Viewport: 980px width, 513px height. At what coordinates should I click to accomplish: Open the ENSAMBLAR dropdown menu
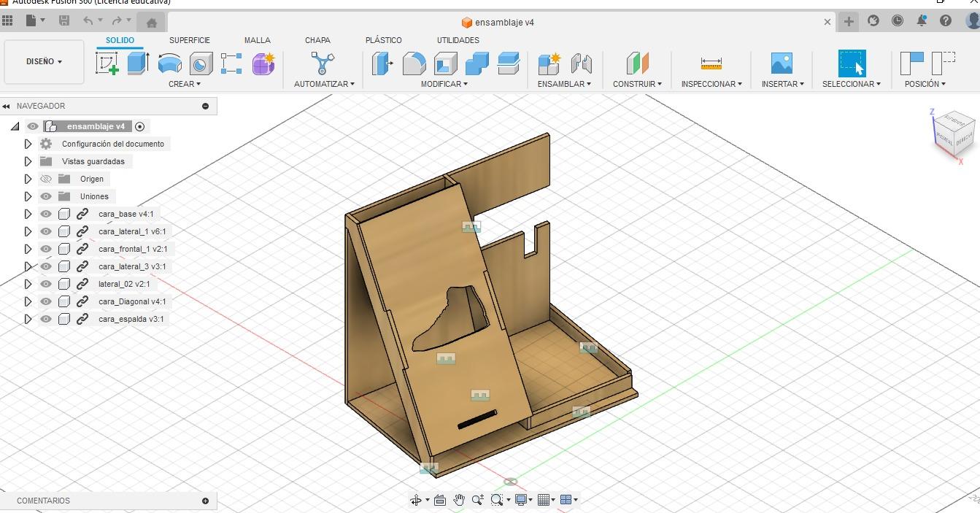564,84
